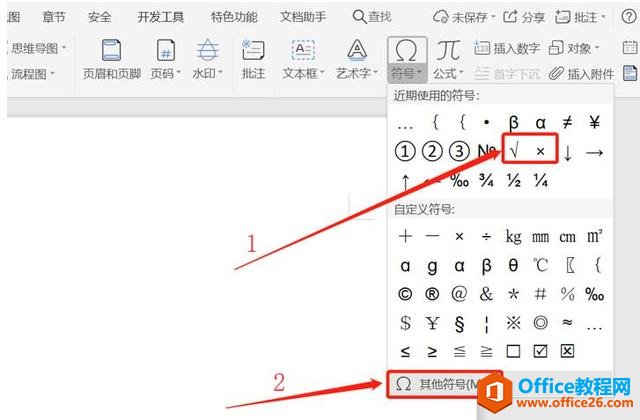The width and height of the screenshot is (640, 420).
Task: Insert the cm centimeter unit symbol
Action: (567, 237)
